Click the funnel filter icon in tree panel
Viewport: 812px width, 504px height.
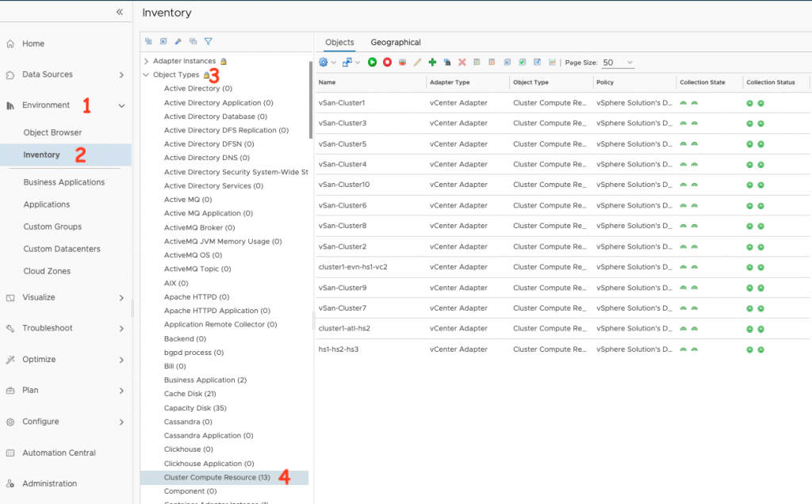(x=209, y=41)
